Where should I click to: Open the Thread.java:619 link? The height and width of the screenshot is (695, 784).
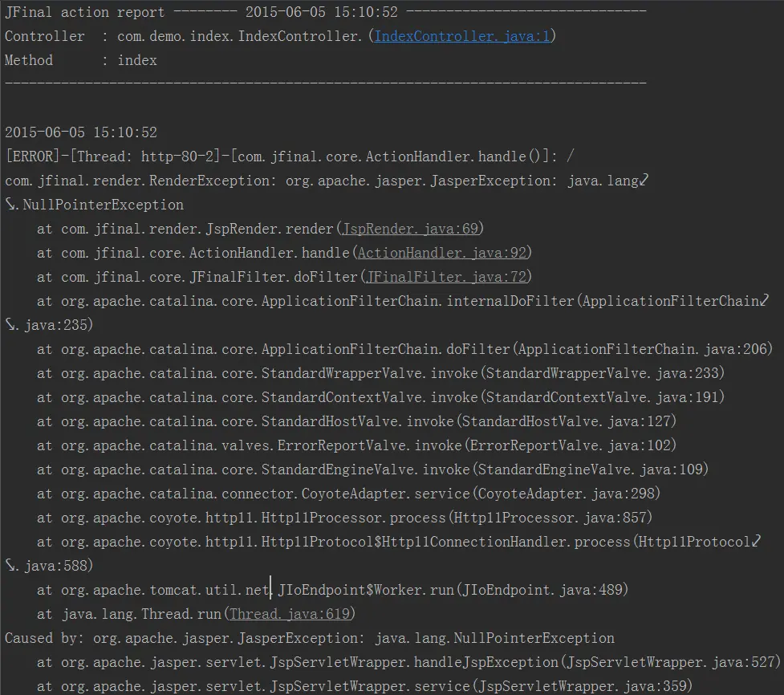point(290,614)
